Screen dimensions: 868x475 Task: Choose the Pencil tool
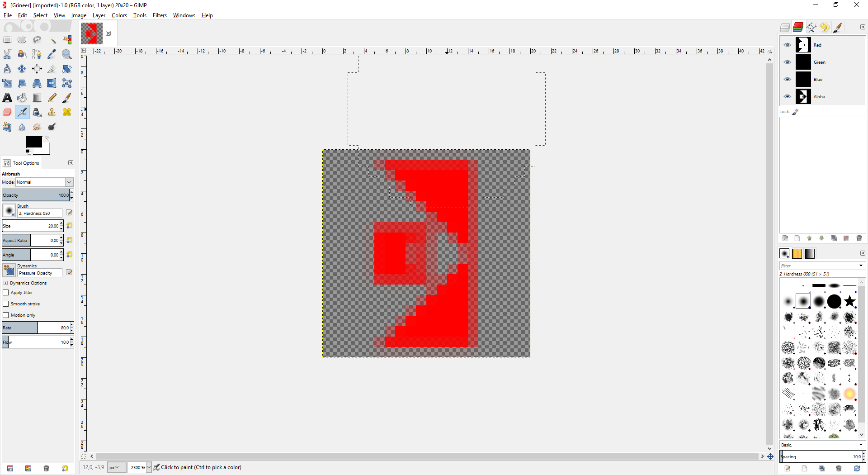(52, 98)
